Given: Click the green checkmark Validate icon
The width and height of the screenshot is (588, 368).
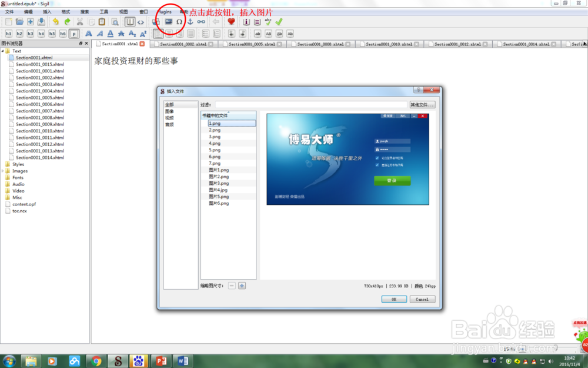Looking at the screenshot, I should click(279, 22).
